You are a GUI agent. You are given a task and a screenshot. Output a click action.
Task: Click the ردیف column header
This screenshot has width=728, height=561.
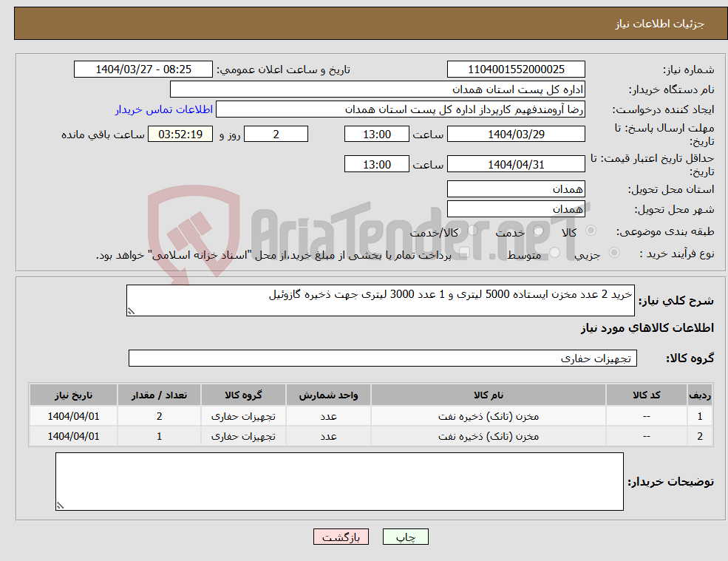click(700, 395)
